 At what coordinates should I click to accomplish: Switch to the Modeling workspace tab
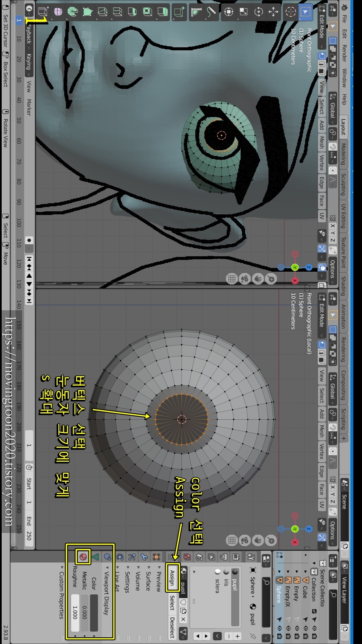[344, 154]
